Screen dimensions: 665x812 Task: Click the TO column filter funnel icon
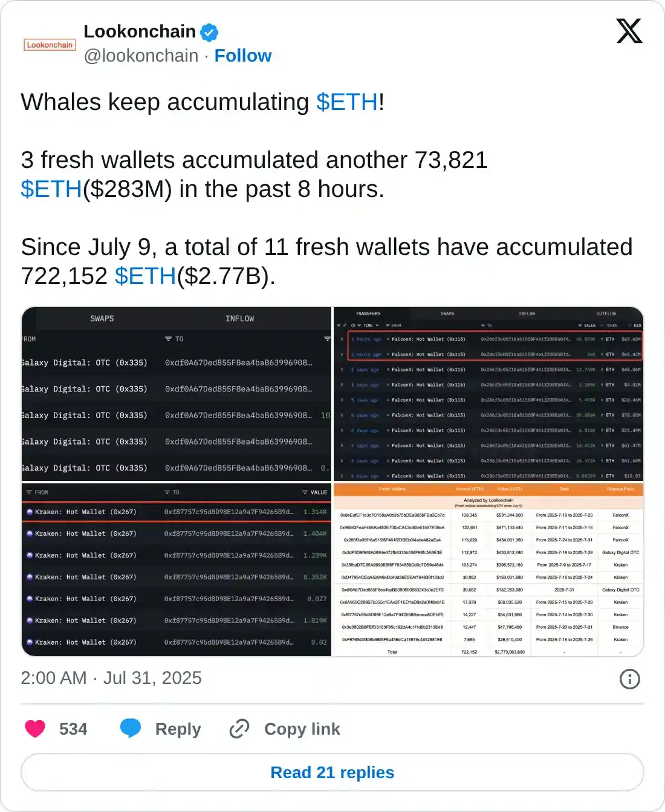166,491
